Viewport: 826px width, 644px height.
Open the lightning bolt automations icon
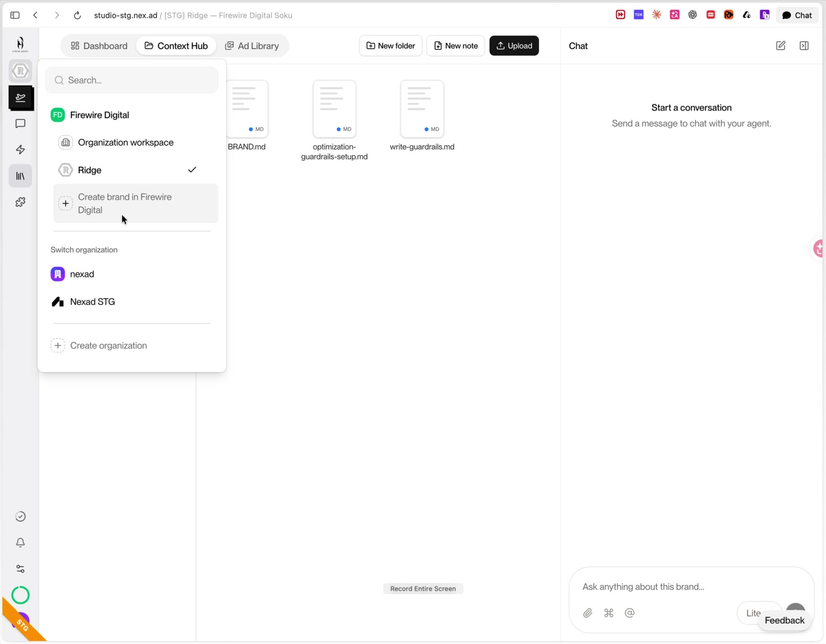[x=21, y=150]
